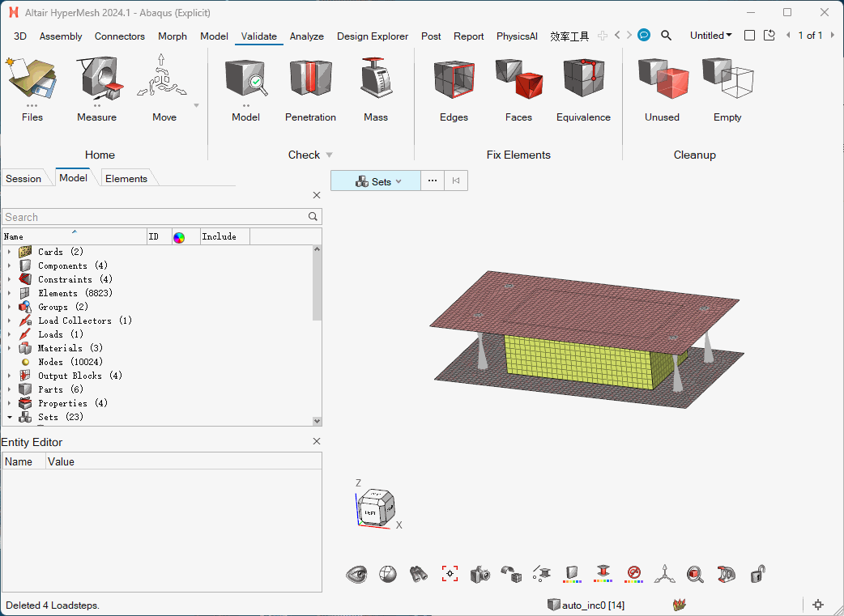Click the camera capture icon

[x=480, y=574]
